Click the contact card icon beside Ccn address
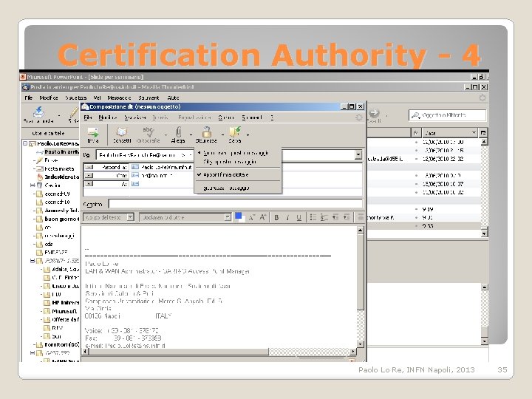532x399 pixels. click(135, 175)
